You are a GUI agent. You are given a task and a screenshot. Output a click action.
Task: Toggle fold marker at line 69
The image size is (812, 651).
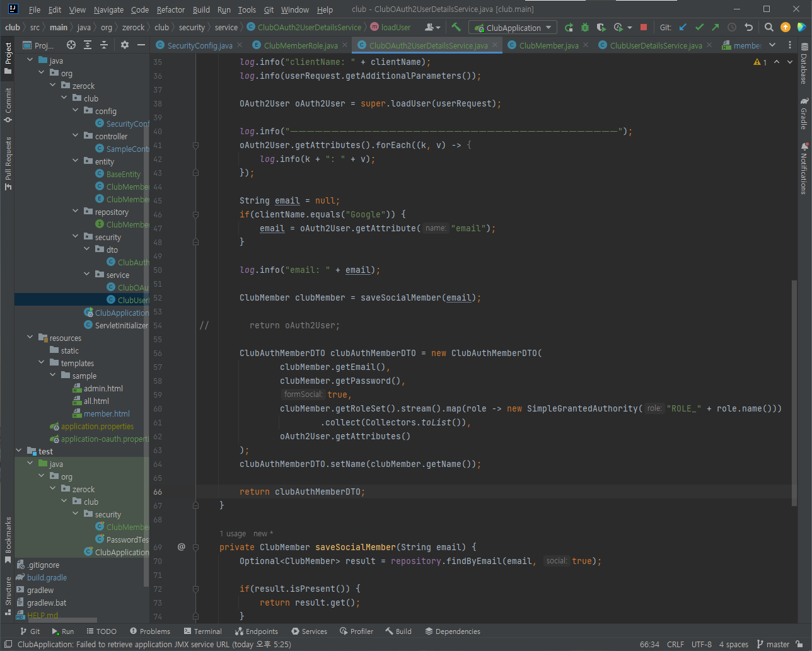click(x=195, y=547)
